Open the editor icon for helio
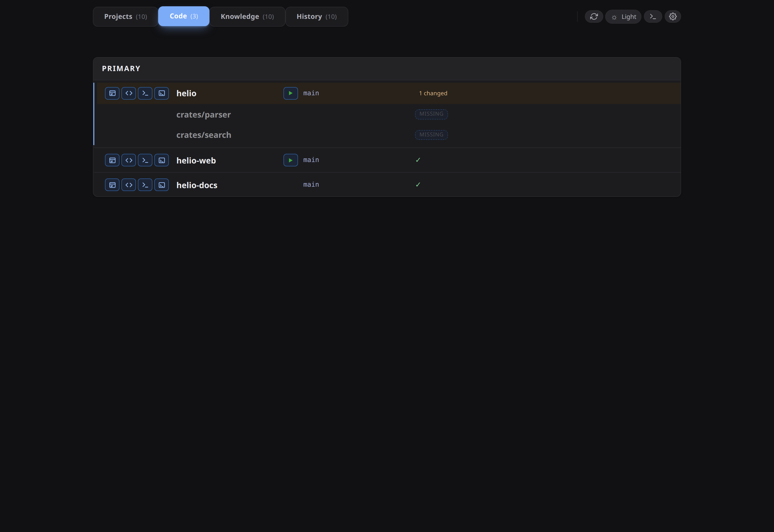 pyautogui.click(x=112, y=93)
